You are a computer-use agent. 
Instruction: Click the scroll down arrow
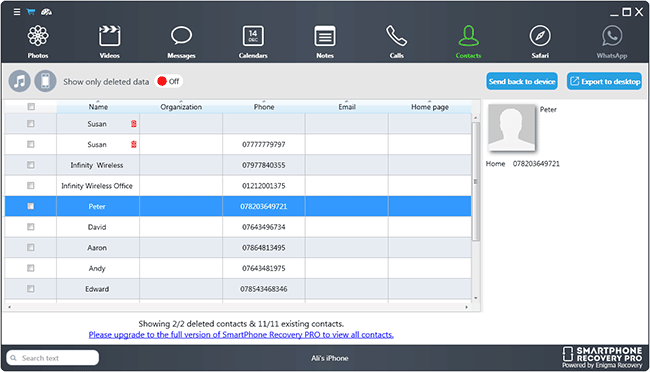(x=475, y=298)
